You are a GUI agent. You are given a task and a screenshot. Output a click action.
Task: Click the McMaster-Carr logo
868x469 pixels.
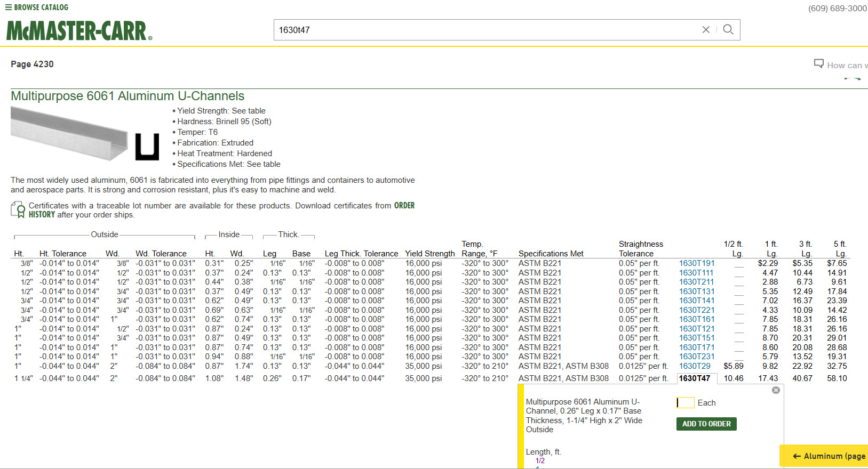pos(79,31)
